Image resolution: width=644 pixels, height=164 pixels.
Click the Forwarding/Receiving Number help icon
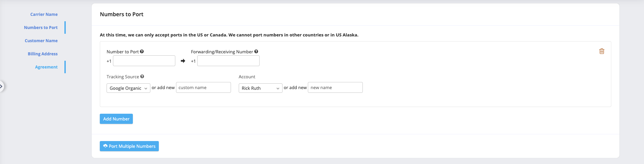[256, 52]
